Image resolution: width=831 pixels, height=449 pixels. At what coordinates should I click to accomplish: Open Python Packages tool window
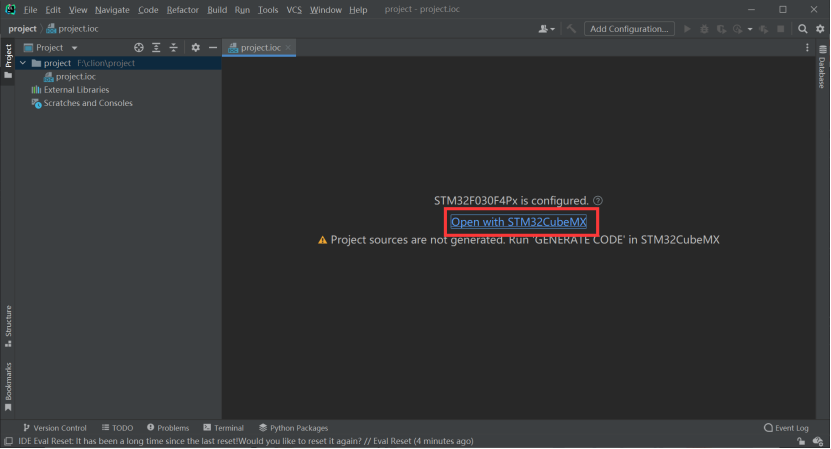pos(294,428)
